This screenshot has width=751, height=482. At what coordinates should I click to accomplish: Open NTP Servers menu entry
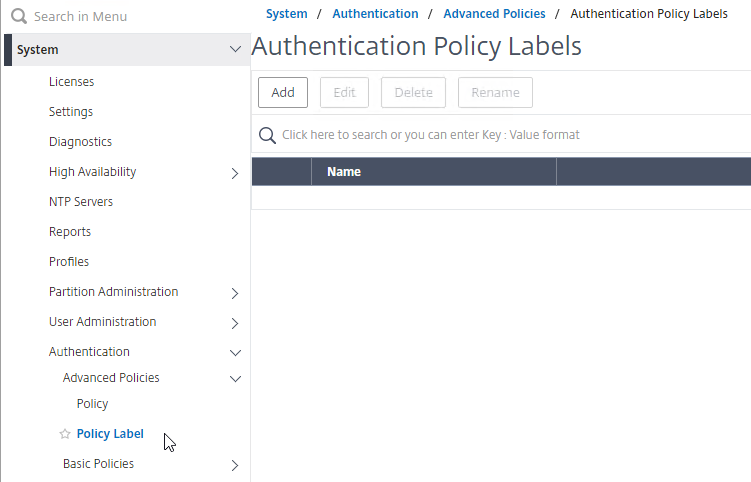(81, 202)
